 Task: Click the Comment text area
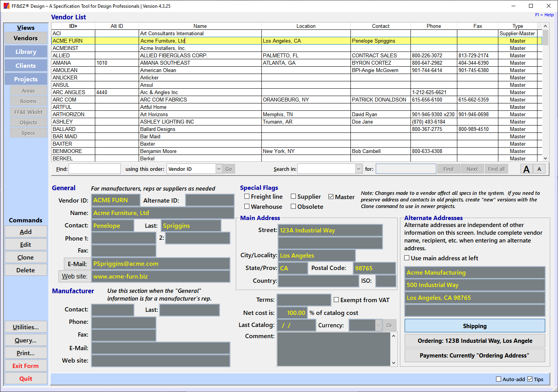point(333,349)
